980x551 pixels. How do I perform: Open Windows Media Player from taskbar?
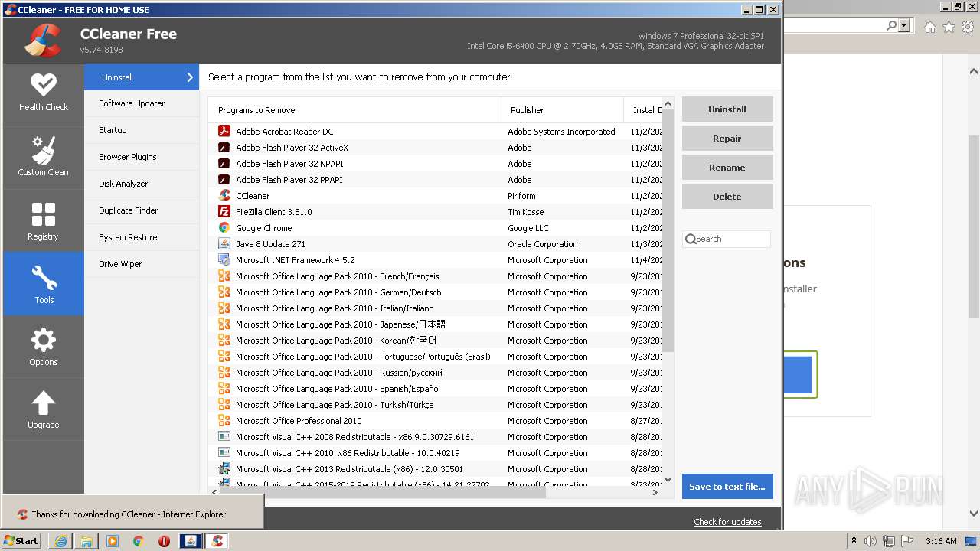(113, 541)
